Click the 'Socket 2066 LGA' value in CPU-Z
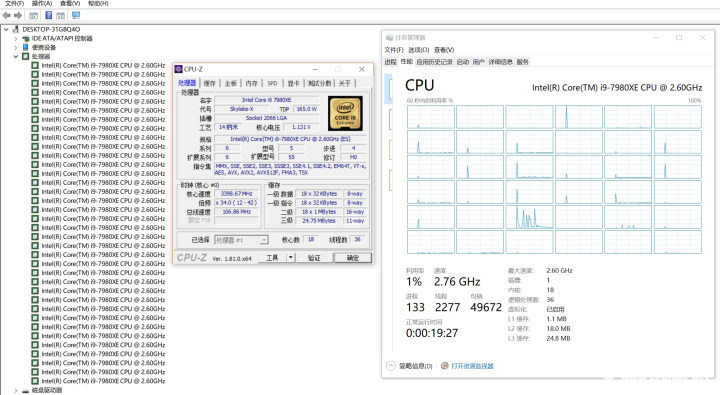The height and width of the screenshot is (395, 720). pos(267,118)
